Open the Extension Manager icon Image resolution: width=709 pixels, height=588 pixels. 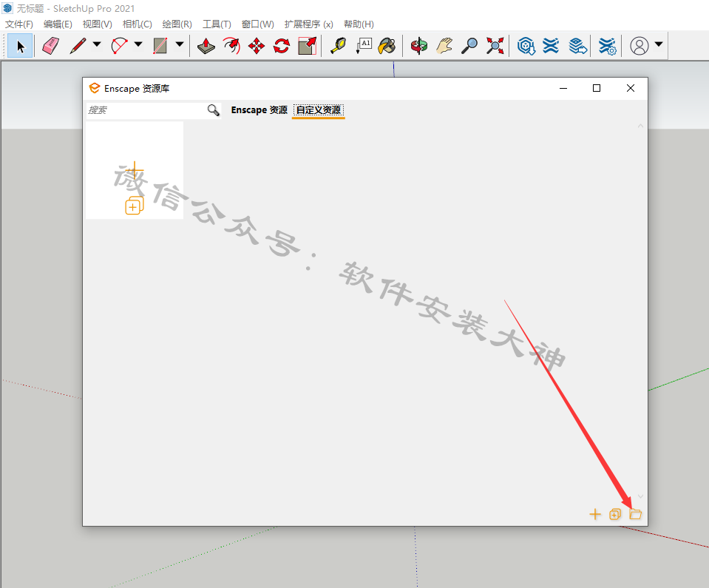607,46
